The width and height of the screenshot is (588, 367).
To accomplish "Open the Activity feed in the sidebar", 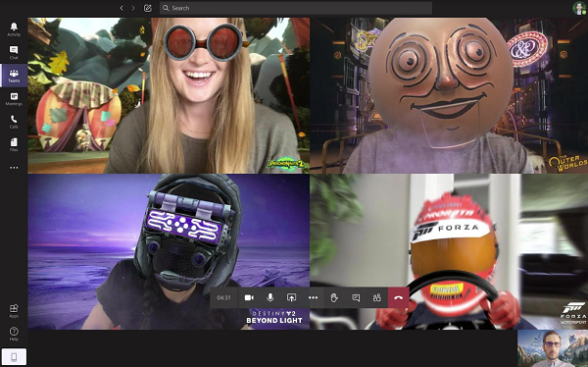I will pyautogui.click(x=14, y=29).
